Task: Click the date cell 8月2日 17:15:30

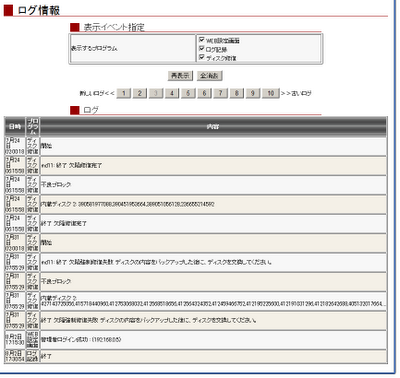Action: 15,340
